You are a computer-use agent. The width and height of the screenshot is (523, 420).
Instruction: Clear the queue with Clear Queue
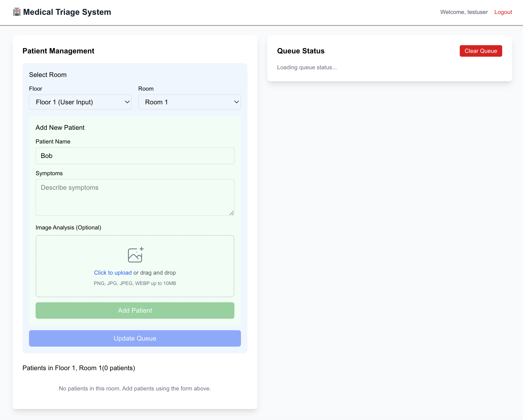click(x=481, y=51)
